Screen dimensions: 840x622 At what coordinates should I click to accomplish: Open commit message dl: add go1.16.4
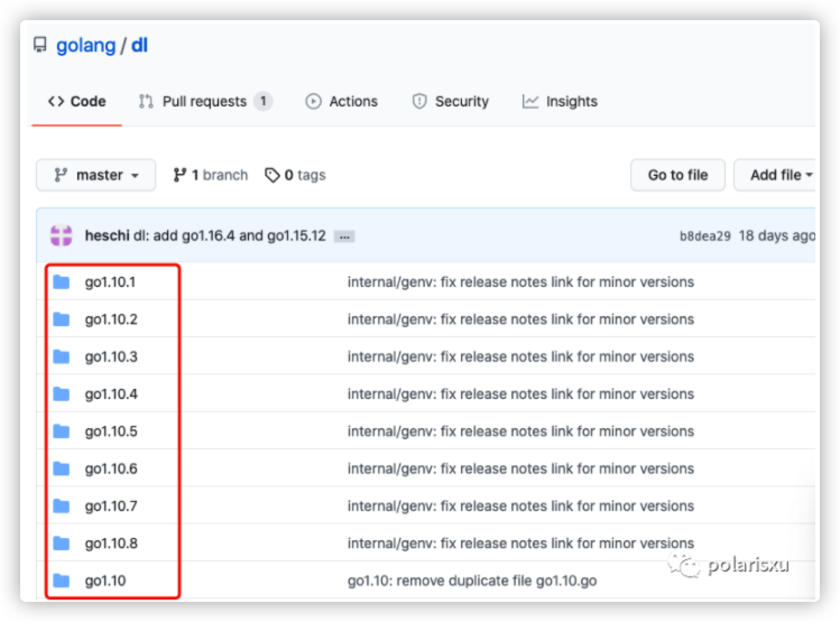[x=230, y=235]
